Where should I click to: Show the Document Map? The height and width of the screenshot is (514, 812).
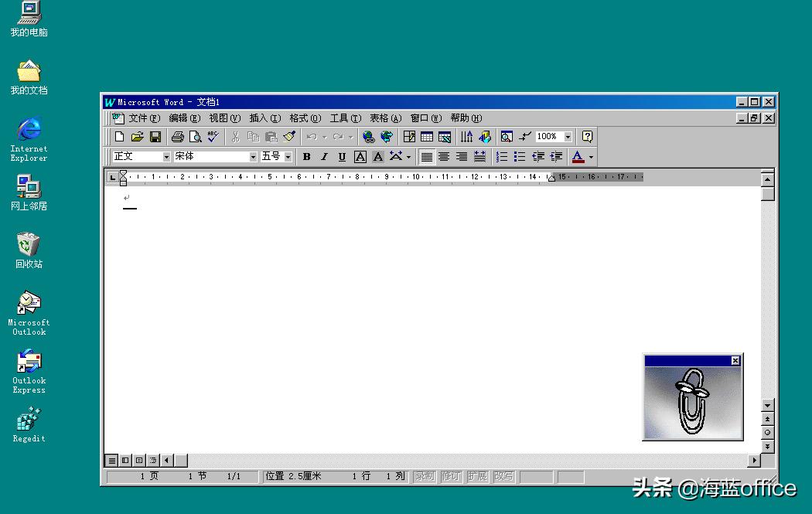pos(506,136)
